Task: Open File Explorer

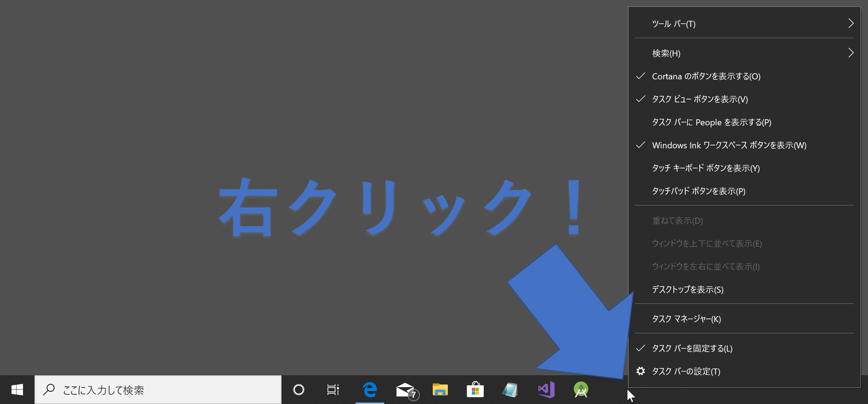Action: (x=440, y=390)
